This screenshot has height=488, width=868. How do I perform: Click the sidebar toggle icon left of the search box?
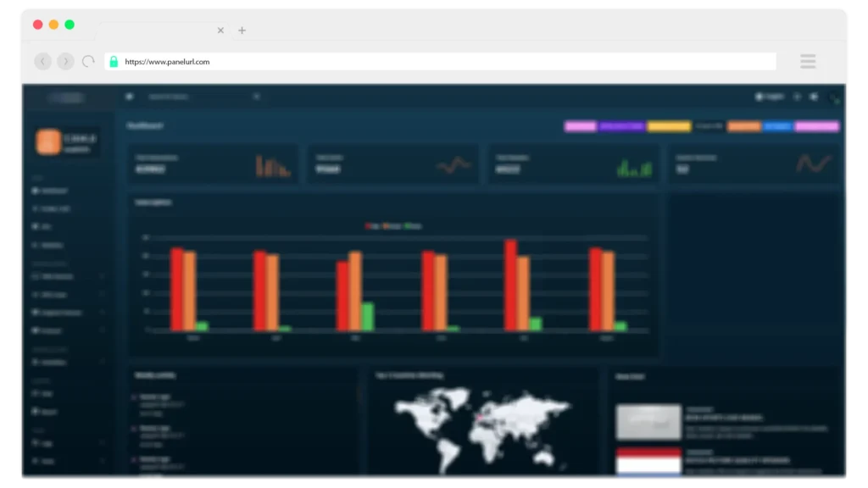point(130,97)
